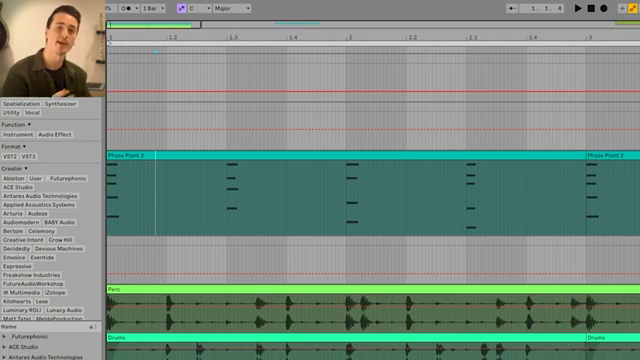Filter by Arturia creator tag
The image size is (640, 360).
[13, 214]
